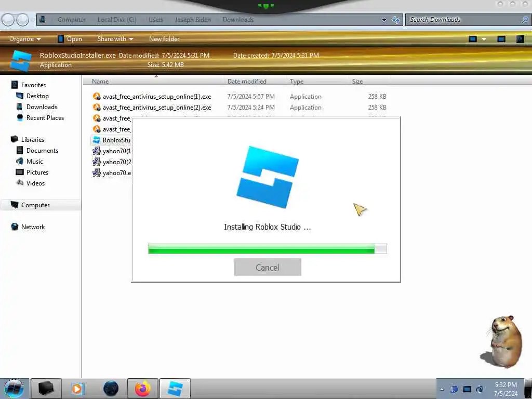Click the Back navigation button
Screen dimensions: 532x399
[8, 20]
